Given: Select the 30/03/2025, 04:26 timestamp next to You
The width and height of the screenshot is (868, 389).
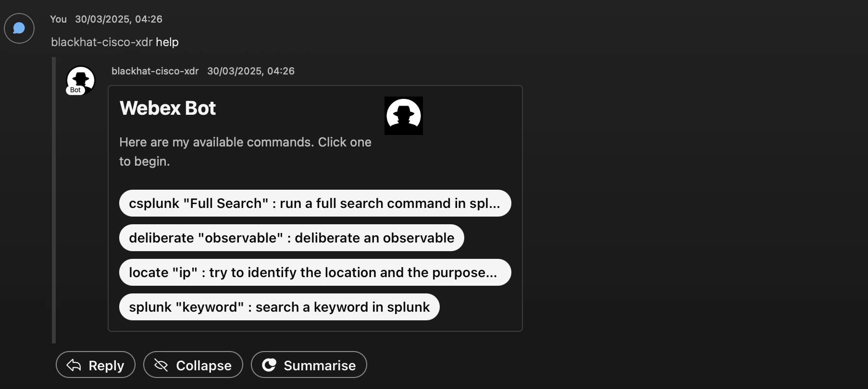Looking at the screenshot, I should (118, 19).
